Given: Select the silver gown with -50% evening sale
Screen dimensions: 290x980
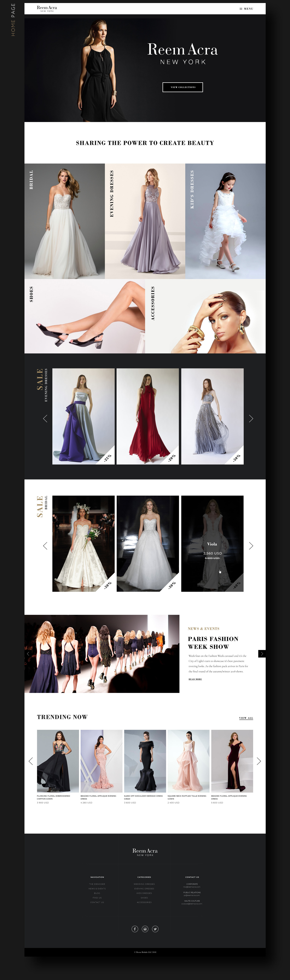Looking at the screenshot, I should pos(212,416).
